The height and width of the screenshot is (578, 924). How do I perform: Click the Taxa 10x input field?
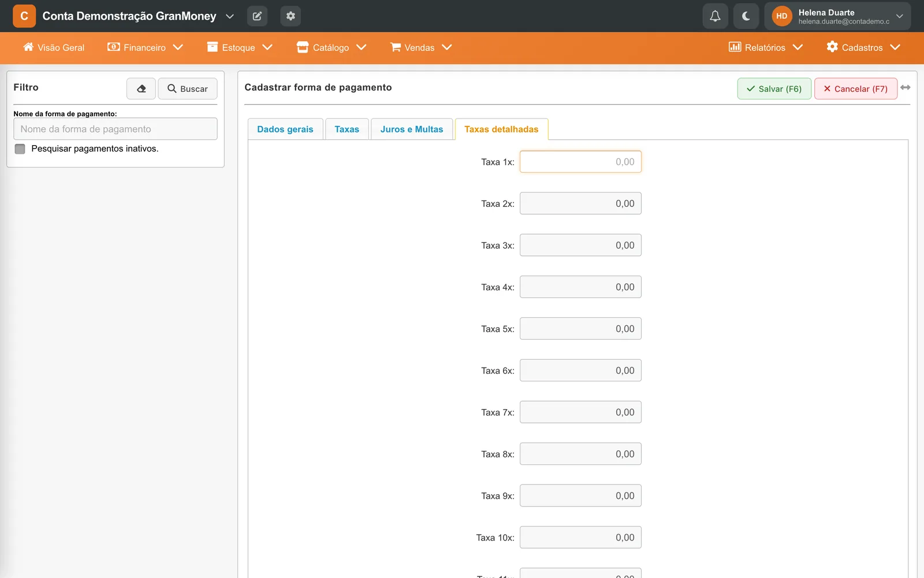coord(580,537)
